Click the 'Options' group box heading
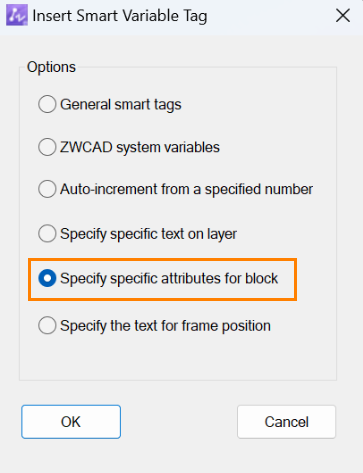 (x=51, y=67)
